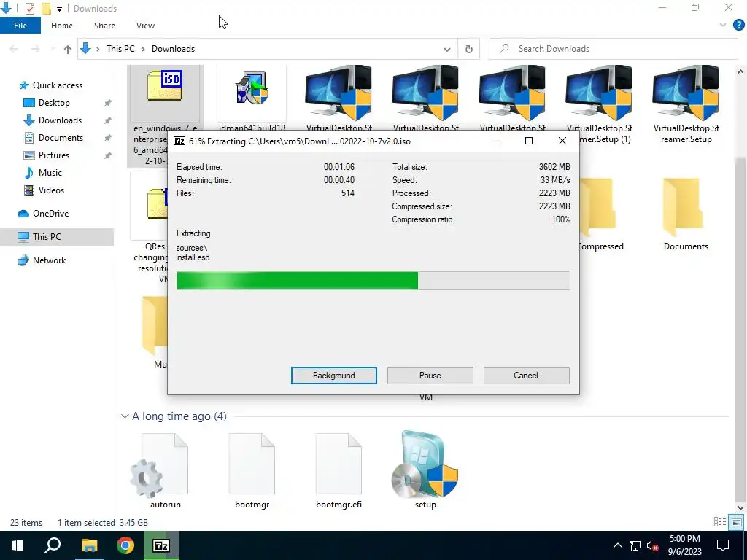Select Music in navigation pane
Viewport: 747px width, 560px height.
tap(50, 172)
